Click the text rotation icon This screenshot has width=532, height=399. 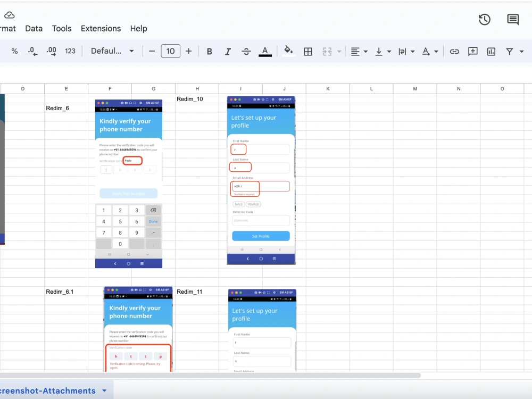click(426, 52)
